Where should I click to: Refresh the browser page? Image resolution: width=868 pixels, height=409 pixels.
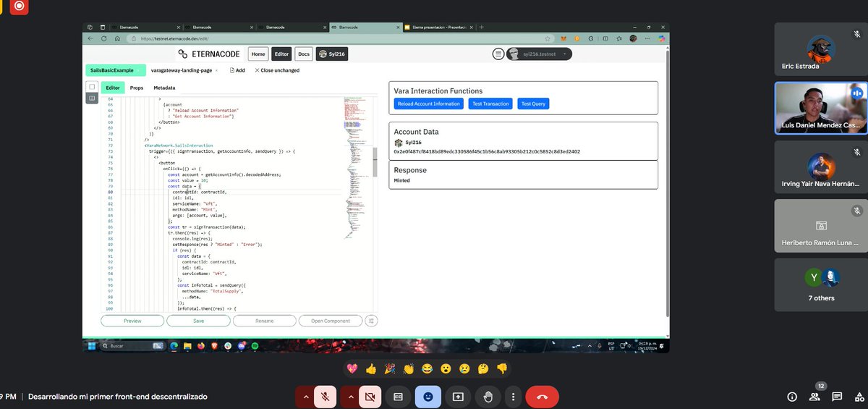[104, 38]
